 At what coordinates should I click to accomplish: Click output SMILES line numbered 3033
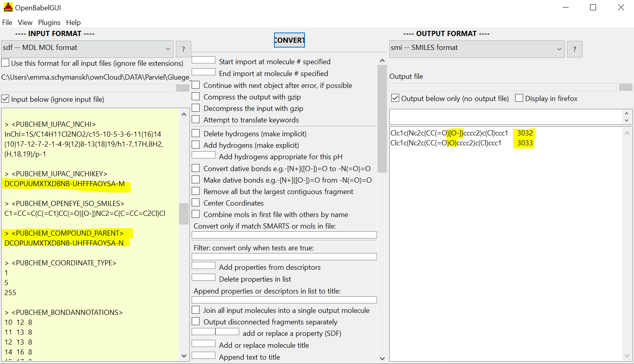462,143
